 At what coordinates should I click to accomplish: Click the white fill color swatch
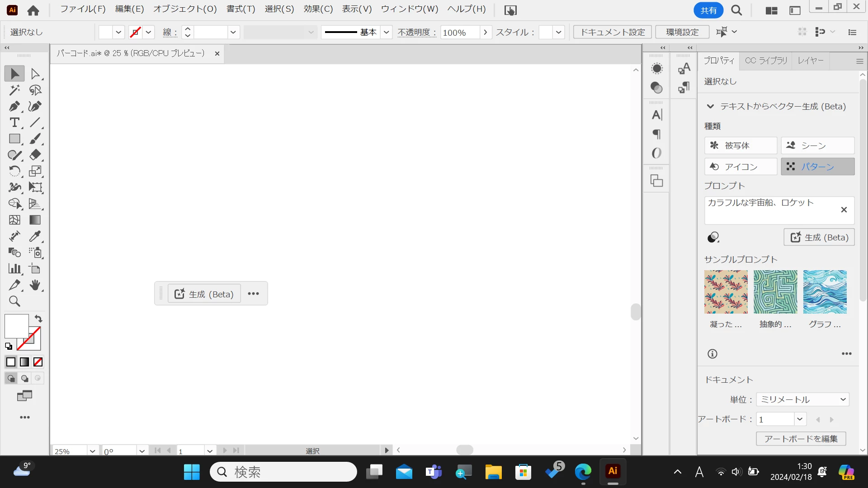15,325
